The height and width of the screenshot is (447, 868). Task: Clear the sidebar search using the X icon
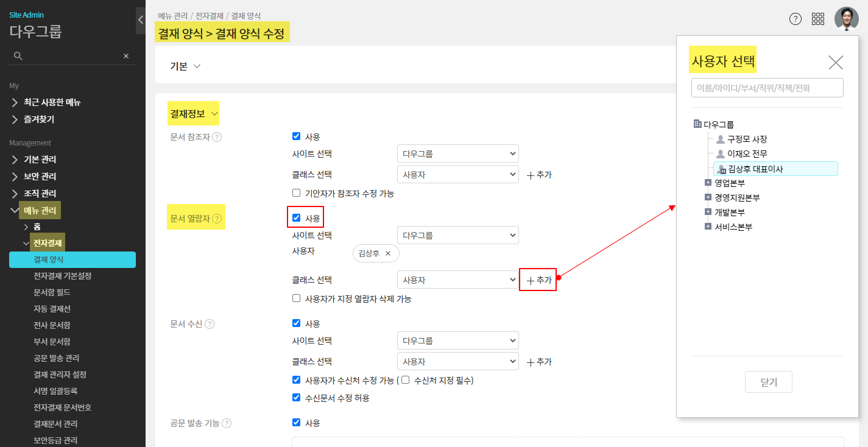pyautogui.click(x=125, y=55)
